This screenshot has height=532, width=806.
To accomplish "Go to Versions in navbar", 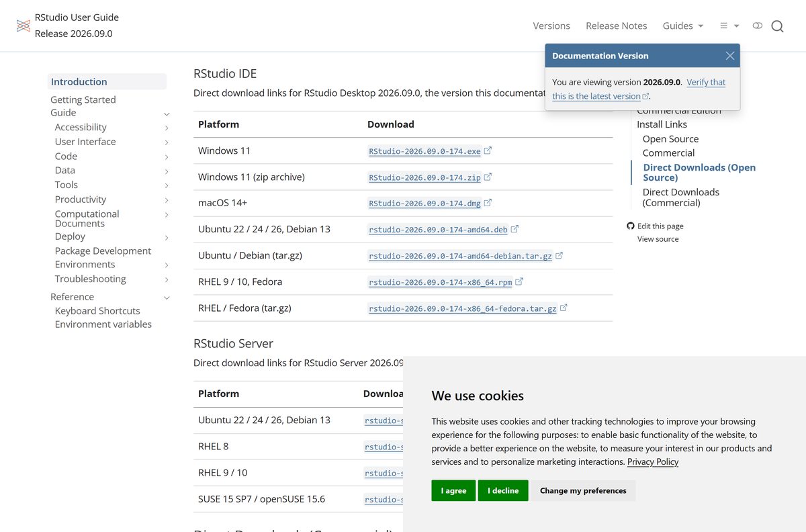I will coord(551,26).
